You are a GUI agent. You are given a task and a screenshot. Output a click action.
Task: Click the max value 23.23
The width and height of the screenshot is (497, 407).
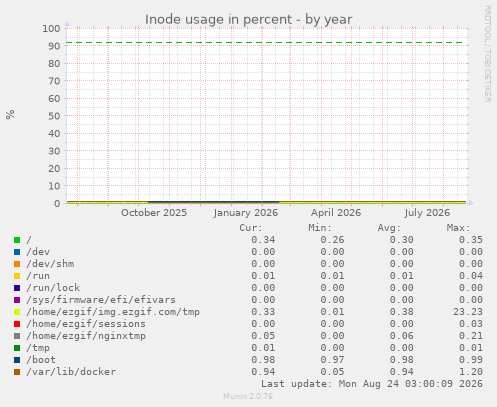[x=468, y=312]
